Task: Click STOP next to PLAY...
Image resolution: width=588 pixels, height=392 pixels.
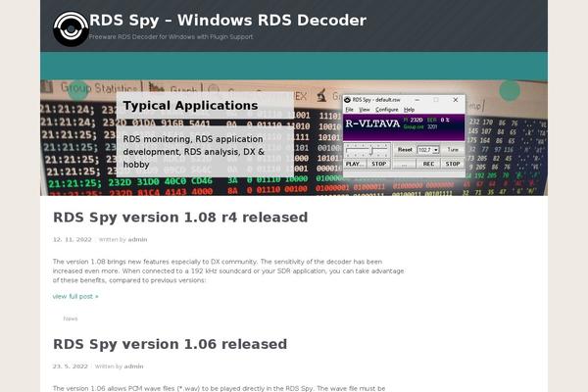Action: click(378, 164)
